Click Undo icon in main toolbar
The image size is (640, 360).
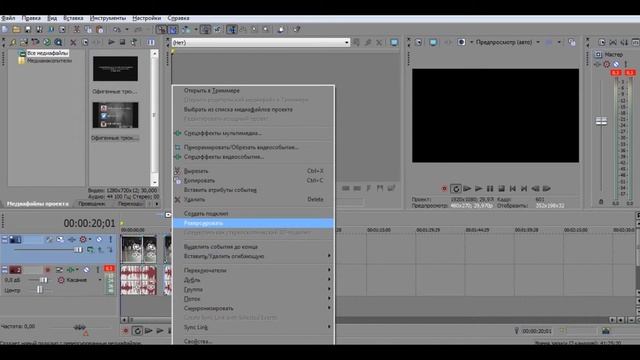pyautogui.click(x=117, y=29)
